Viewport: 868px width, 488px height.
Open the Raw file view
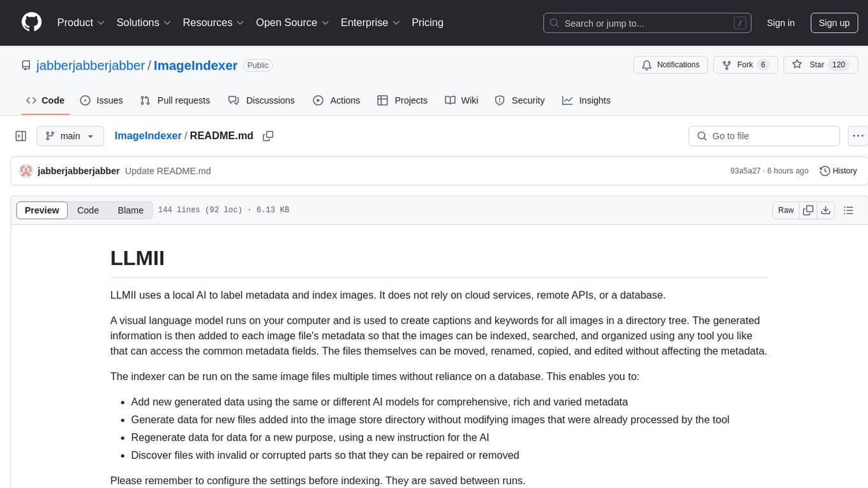click(x=786, y=210)
